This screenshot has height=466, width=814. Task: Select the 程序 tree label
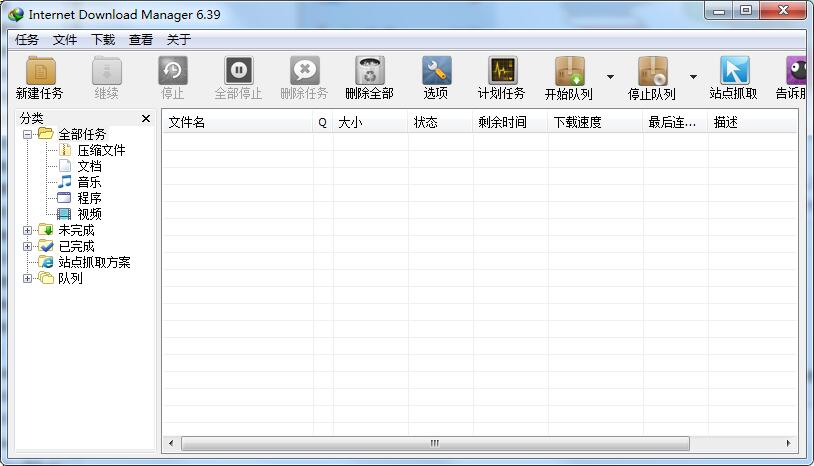click(89, 198)
